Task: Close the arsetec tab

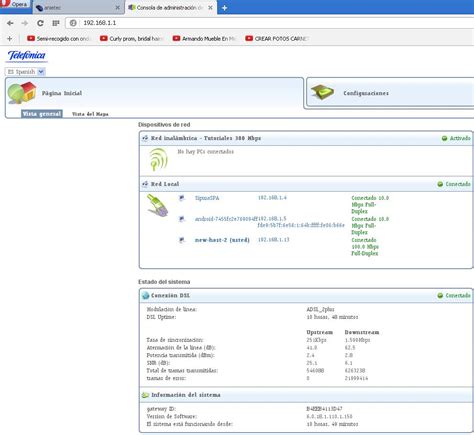Action: point(118,8)
